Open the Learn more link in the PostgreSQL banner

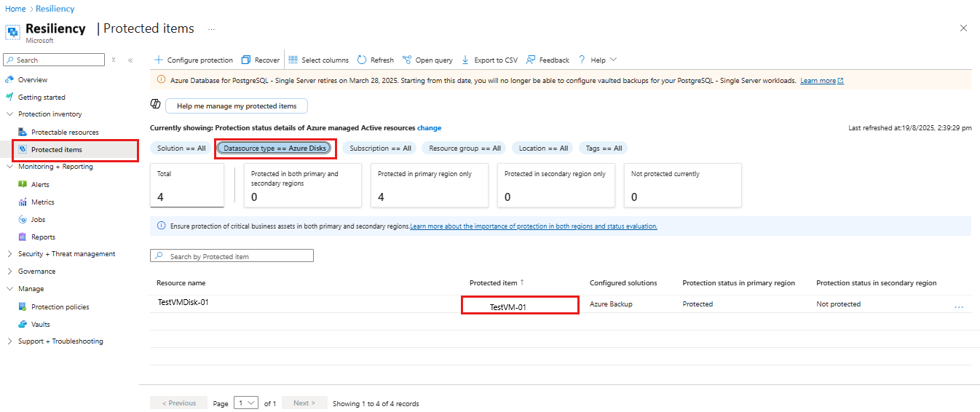pyautogui.click(x=822, y=81)
